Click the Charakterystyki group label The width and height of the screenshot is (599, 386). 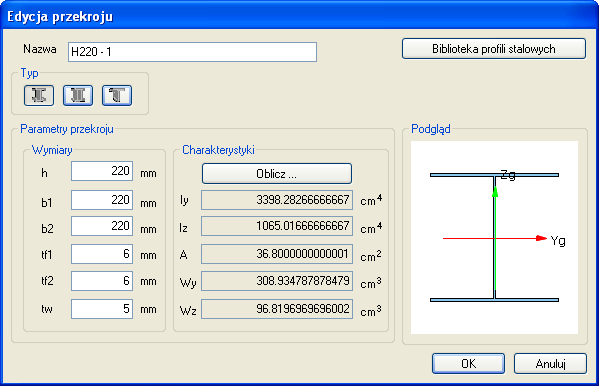[x=218, y=150]
